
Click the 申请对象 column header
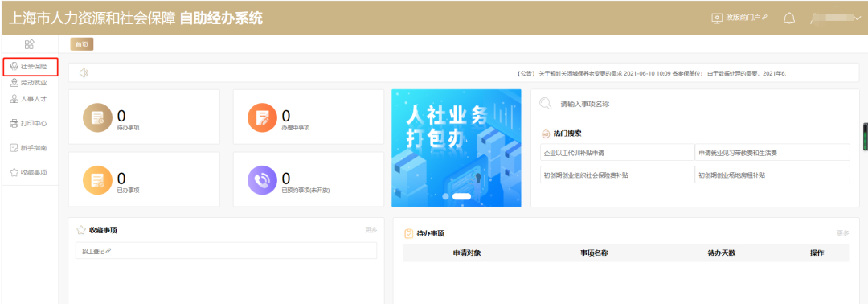[x=467, y=253]
